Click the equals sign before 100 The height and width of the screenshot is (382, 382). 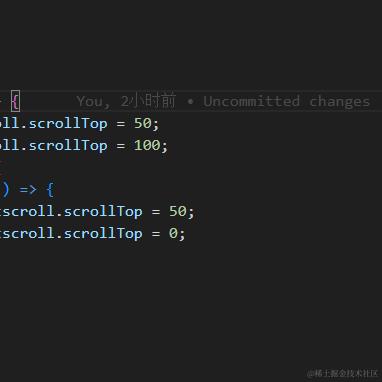point(121,146)
